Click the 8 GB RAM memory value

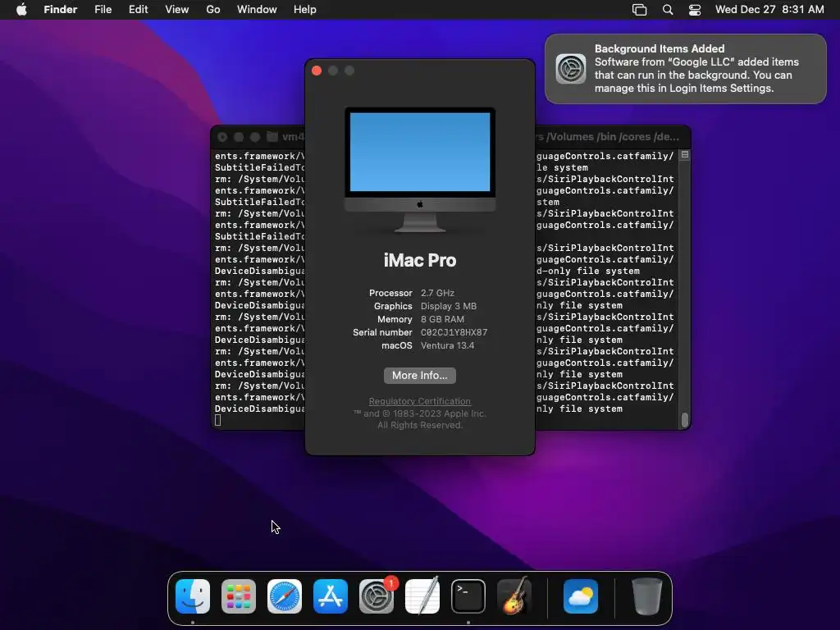tap(442, 319)
